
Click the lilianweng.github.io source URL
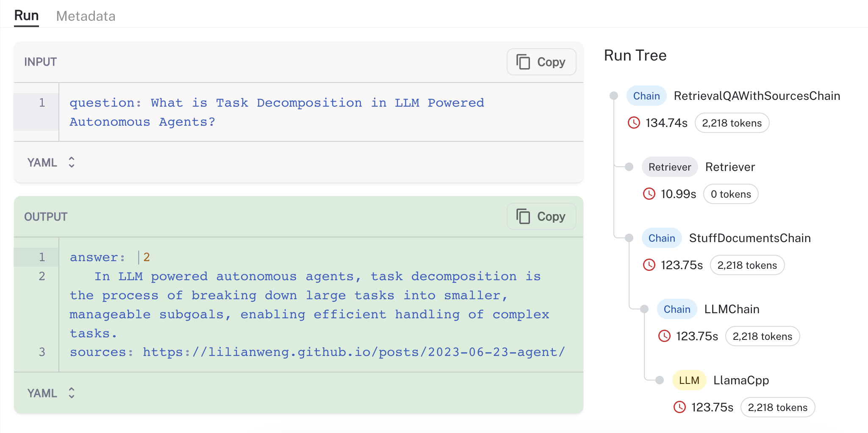tap(354, 352)
